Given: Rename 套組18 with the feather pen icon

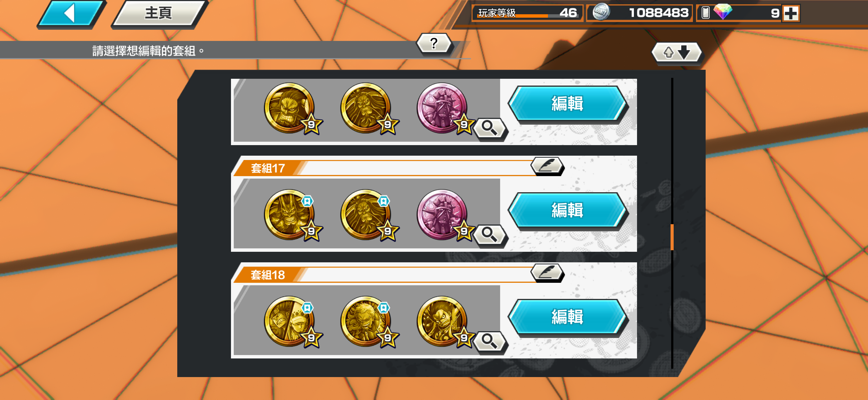Looking at the screenshot, I should pyautogui.click(x=547, y=272).
